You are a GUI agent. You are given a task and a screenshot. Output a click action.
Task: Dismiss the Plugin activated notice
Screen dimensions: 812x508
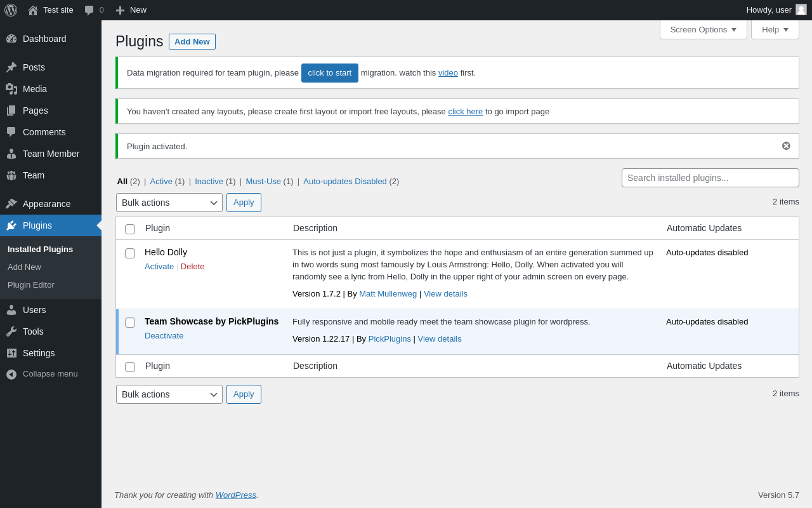point(786,146)
